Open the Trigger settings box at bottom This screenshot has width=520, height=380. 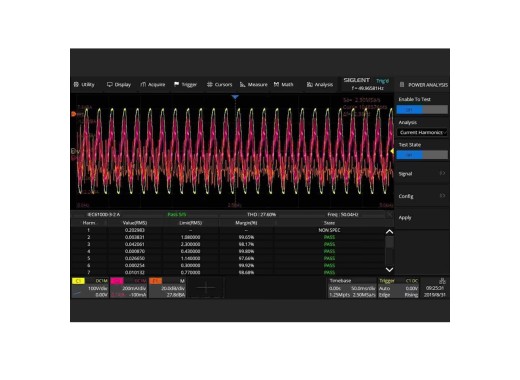[398, 288]
